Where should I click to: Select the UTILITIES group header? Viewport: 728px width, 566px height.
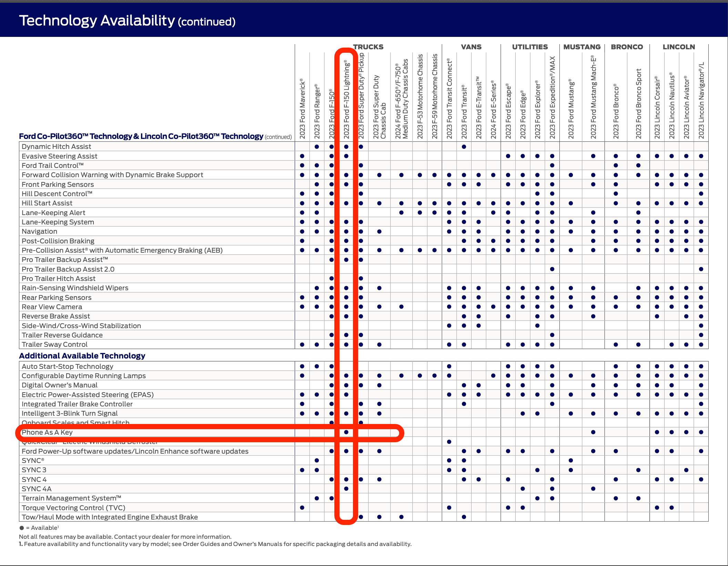point(530,47)
